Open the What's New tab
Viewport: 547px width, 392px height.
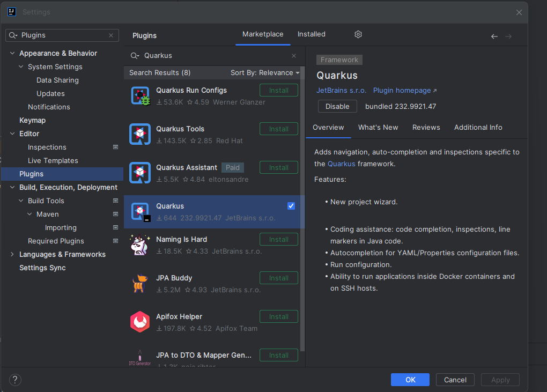(x=378, y=128)
